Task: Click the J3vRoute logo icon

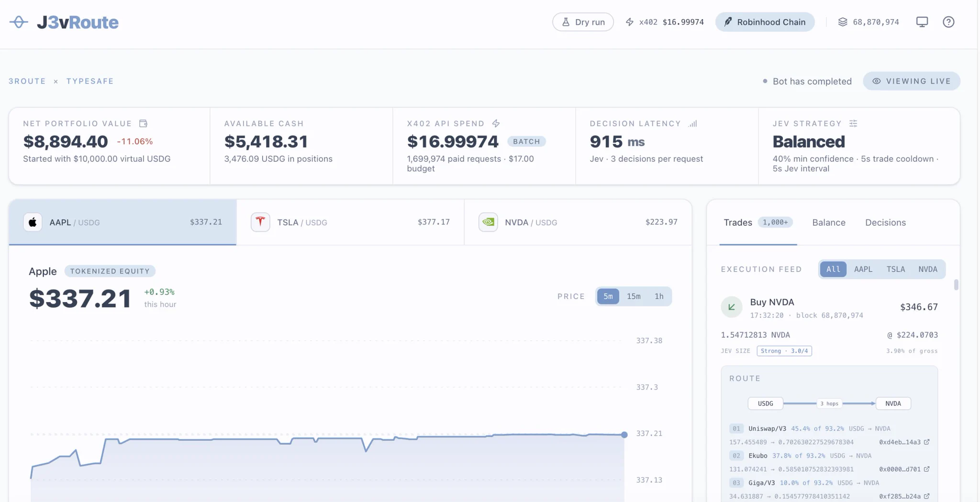Action: 19,22
